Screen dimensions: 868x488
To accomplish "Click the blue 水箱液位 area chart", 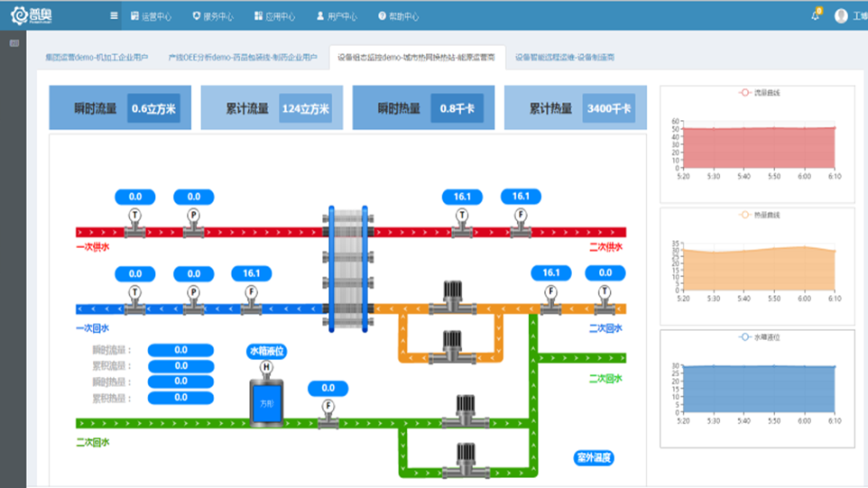I will coord(759,389).
